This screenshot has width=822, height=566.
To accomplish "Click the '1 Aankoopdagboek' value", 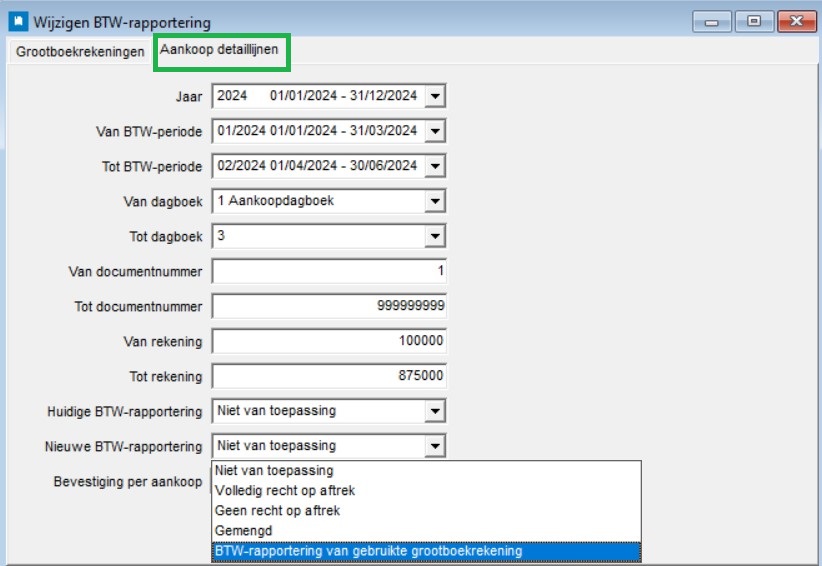I will point(276,201).
